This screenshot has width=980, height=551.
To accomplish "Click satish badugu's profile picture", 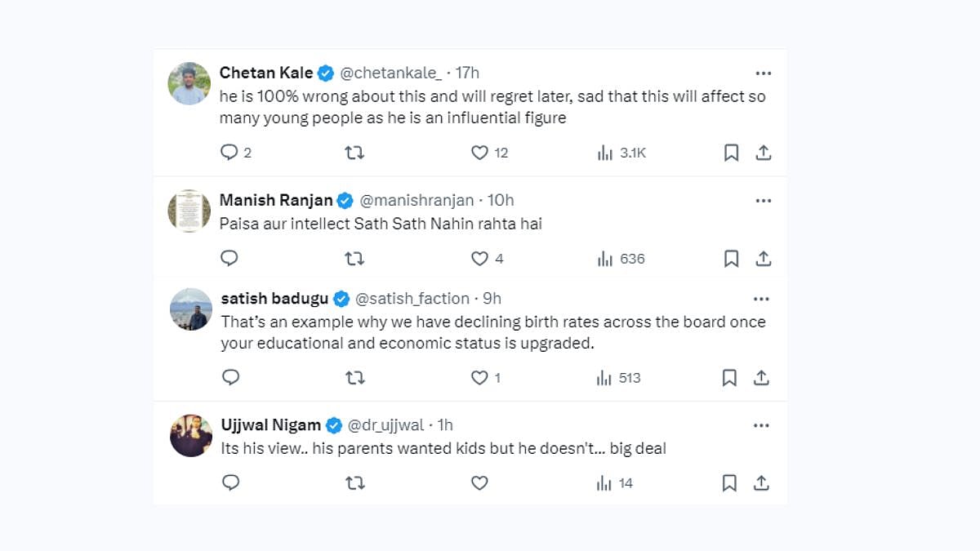I will click(191, 309).
